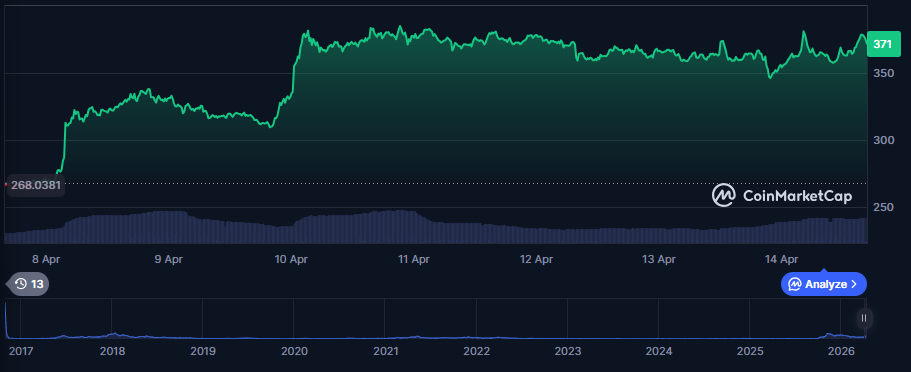Select 2019 on the overview timeline

tap(203, 351)
